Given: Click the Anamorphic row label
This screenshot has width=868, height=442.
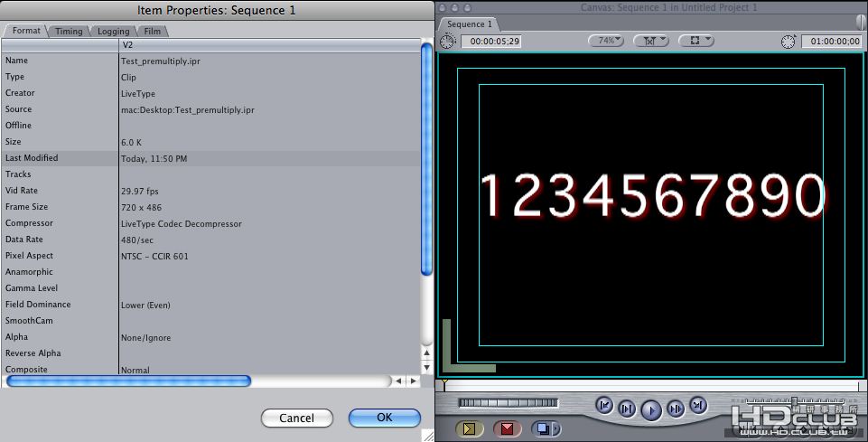Looking at the screenshot, I should pos(29,272).
